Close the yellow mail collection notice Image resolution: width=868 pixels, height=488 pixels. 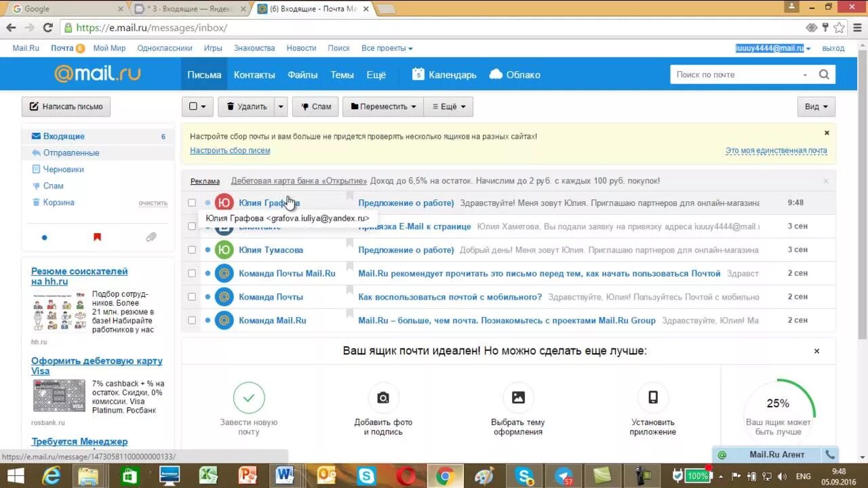click(827, 133)
